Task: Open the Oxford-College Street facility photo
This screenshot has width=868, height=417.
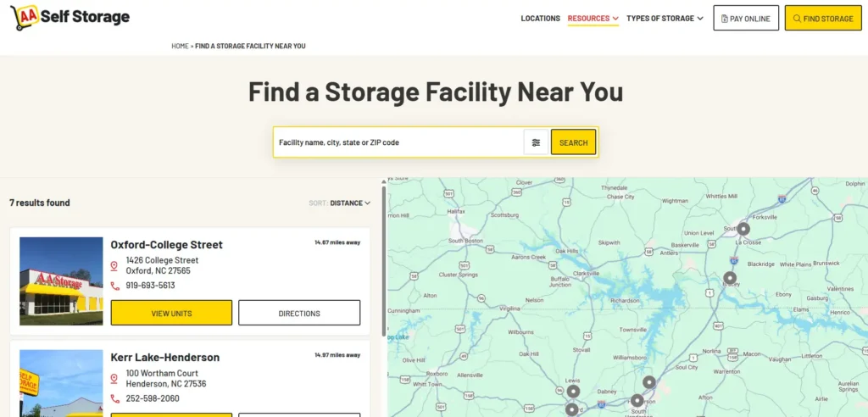Action: point(61,281)
